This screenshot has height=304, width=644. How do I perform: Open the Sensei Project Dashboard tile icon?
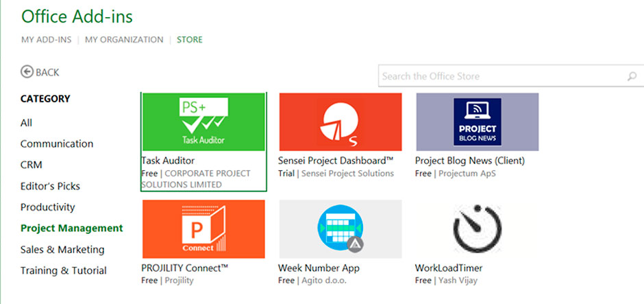click(x=340, y=121)
